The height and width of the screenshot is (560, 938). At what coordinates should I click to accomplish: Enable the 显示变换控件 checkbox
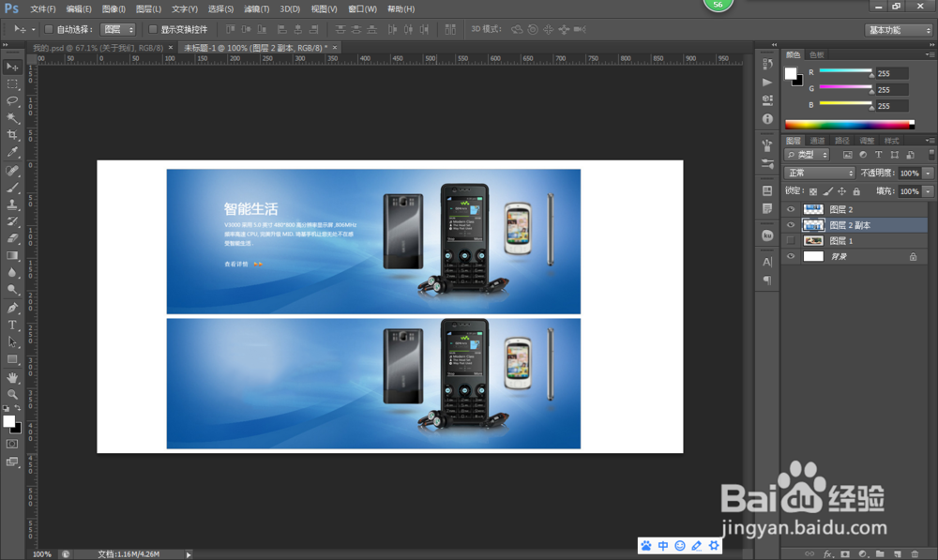(x=153, y=29)
